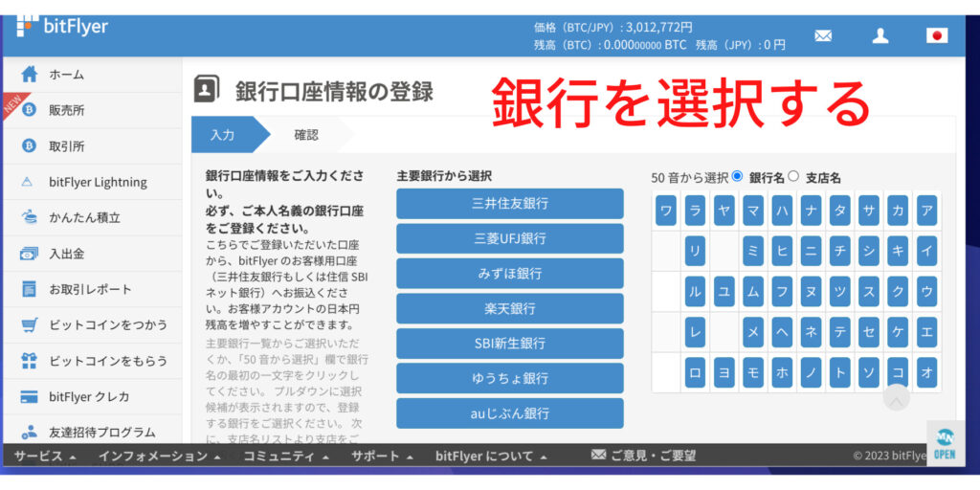Image resolution: width=980 pixels, height=490 pixels.
Task: Click the ミ kana button
Action: (x=753, y=252)
